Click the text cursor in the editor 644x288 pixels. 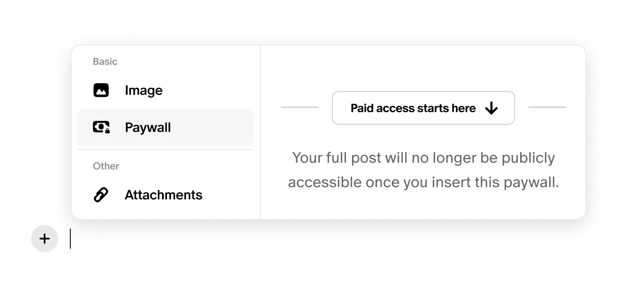(70, 239)
